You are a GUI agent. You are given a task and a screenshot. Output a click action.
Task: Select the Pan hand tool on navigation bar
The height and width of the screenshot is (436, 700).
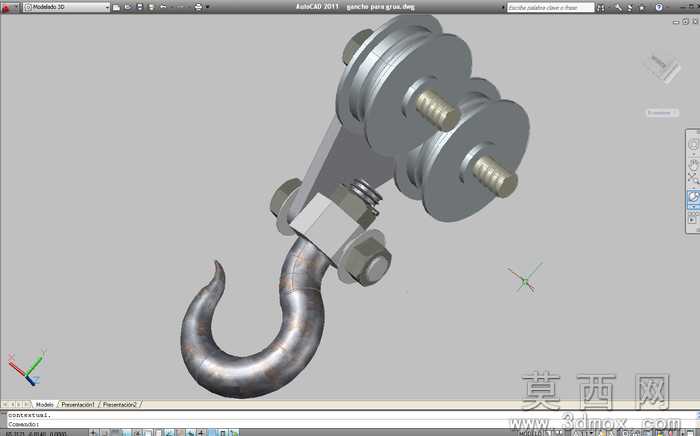pos(693,164)
